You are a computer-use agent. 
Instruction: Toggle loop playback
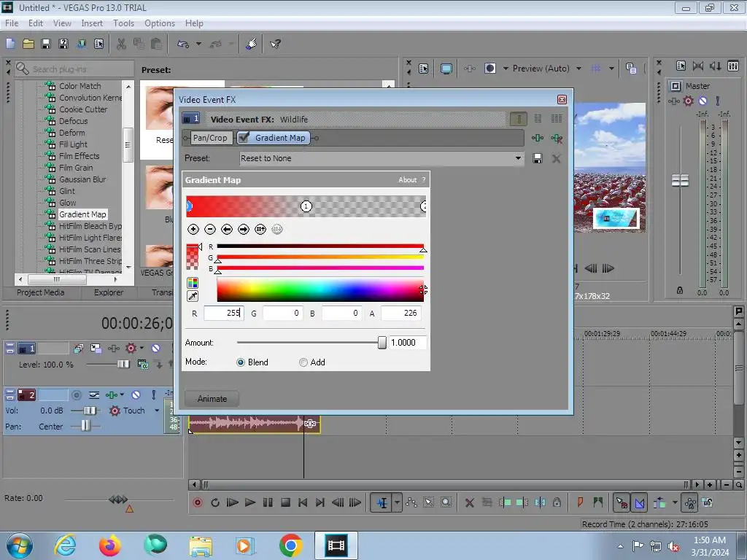tap(215, 502)
